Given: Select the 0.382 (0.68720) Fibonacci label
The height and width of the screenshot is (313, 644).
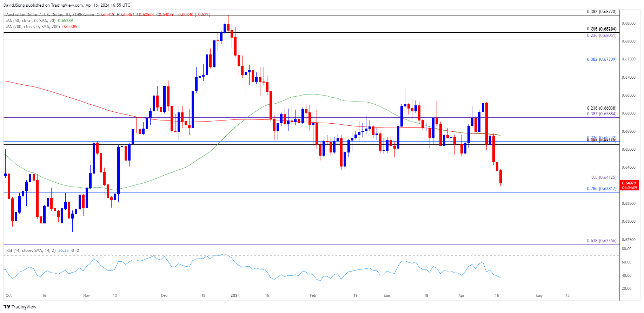Looking at the screenshot, I should pos(602,12).
